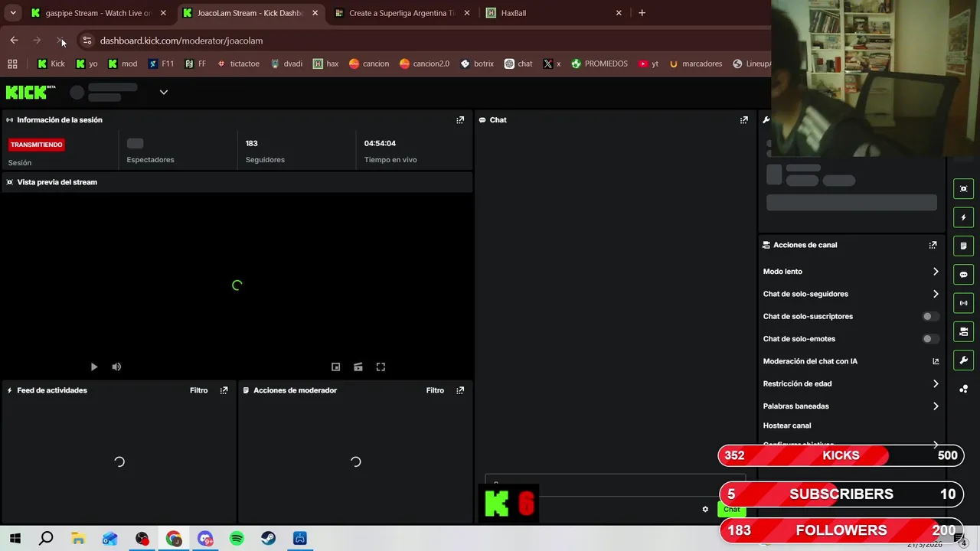Click the chat bubble sidebar icon
The width and height of the screenshot is (980, 551).
[963, 275]
